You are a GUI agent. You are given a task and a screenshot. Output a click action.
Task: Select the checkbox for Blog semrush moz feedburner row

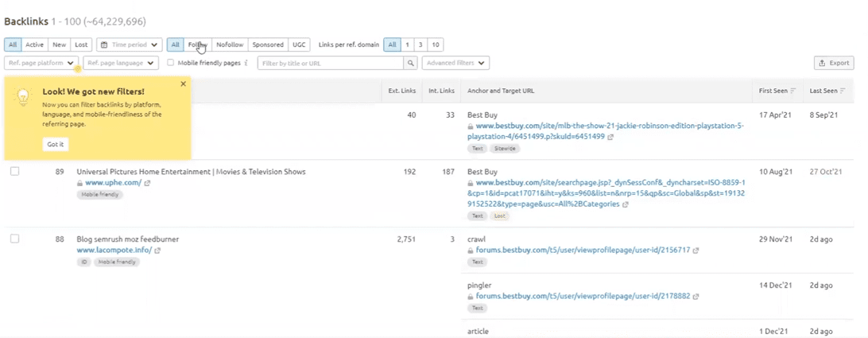pos(14,239)
